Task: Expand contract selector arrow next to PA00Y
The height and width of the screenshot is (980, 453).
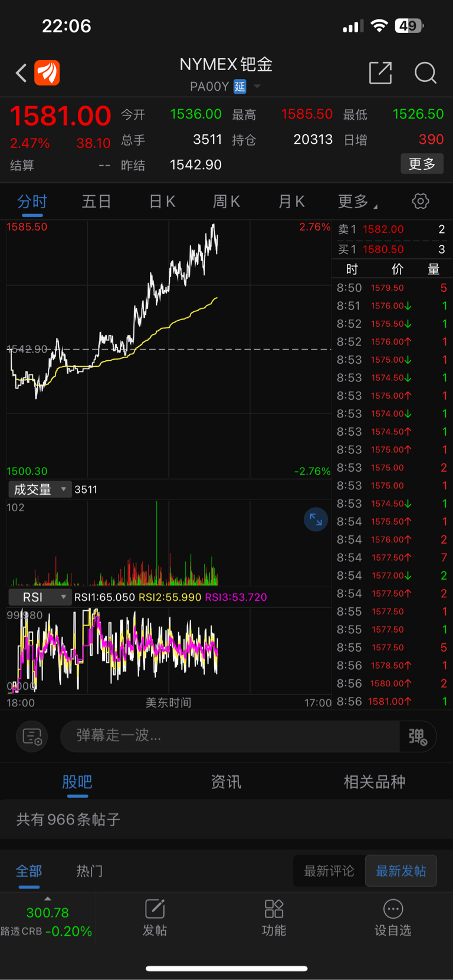Action: (x=257, y=87)
